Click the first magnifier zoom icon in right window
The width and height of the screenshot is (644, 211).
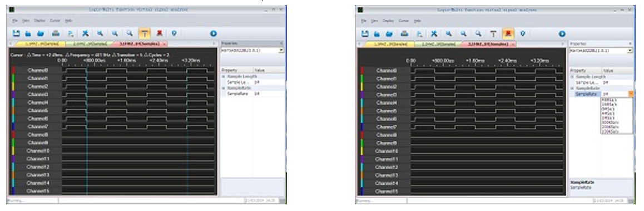(x=449, y=34)
